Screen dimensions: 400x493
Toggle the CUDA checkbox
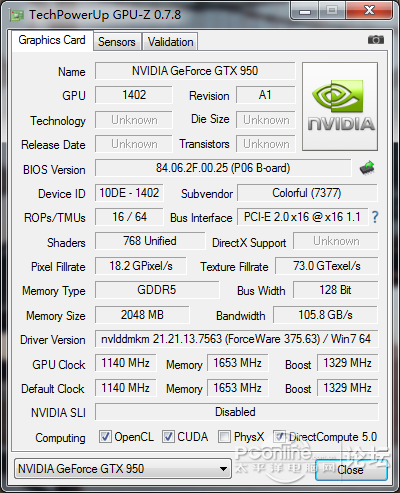168,436
